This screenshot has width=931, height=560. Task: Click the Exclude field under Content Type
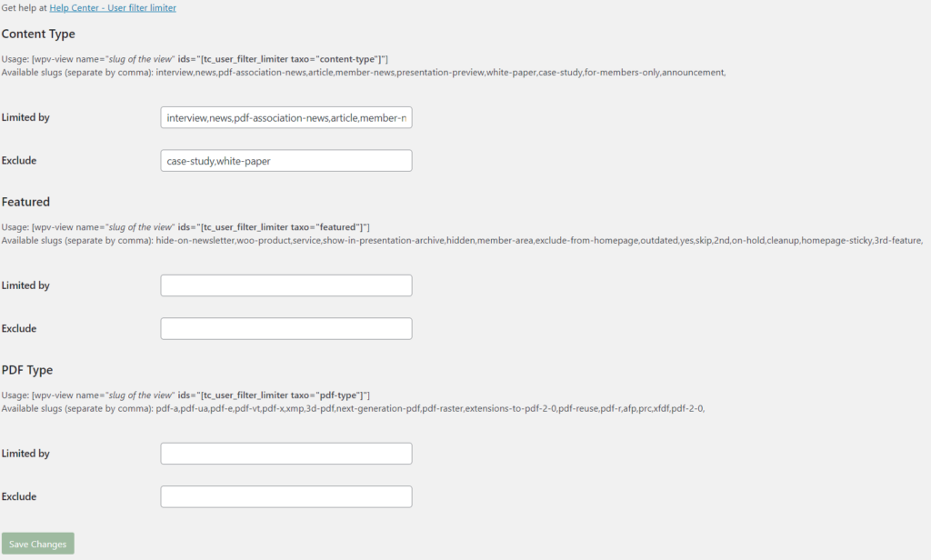pos(285,160)
